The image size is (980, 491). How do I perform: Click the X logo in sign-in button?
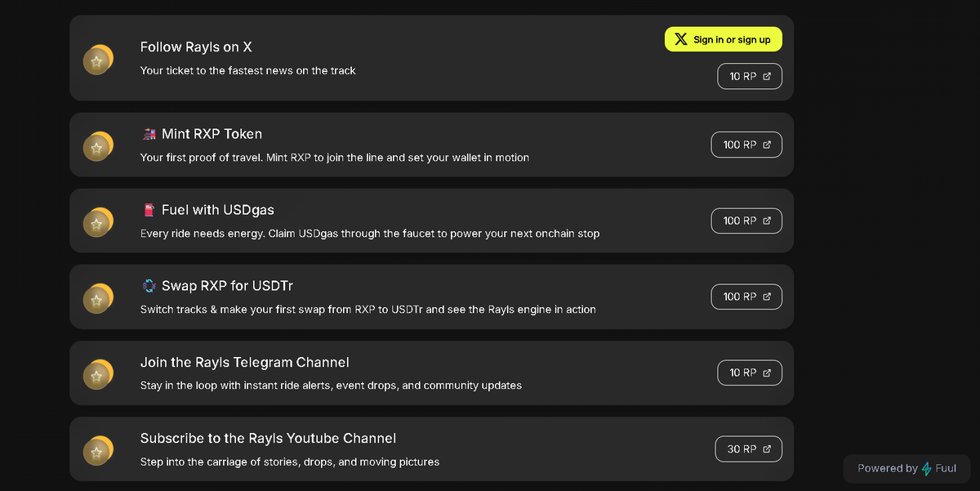coord(681,39)
